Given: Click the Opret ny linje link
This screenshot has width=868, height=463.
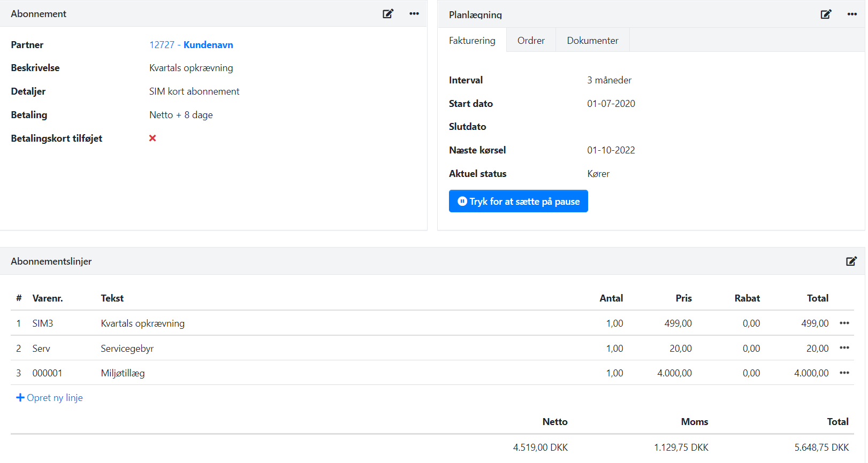Looking at the screenshot, I should [55, 398].
